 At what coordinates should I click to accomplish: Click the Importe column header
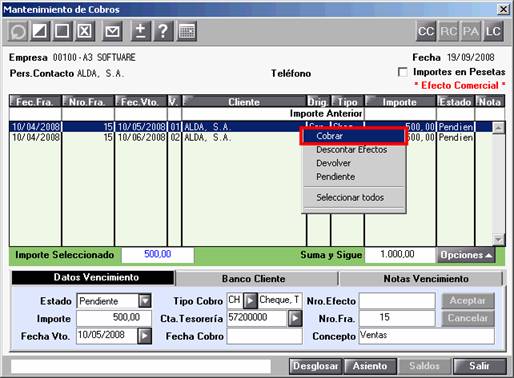[400, 101]
